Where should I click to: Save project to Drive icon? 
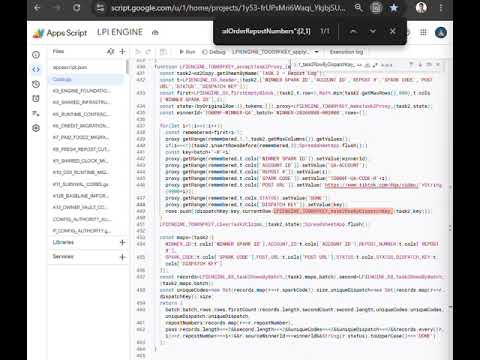tap(163, 52)
